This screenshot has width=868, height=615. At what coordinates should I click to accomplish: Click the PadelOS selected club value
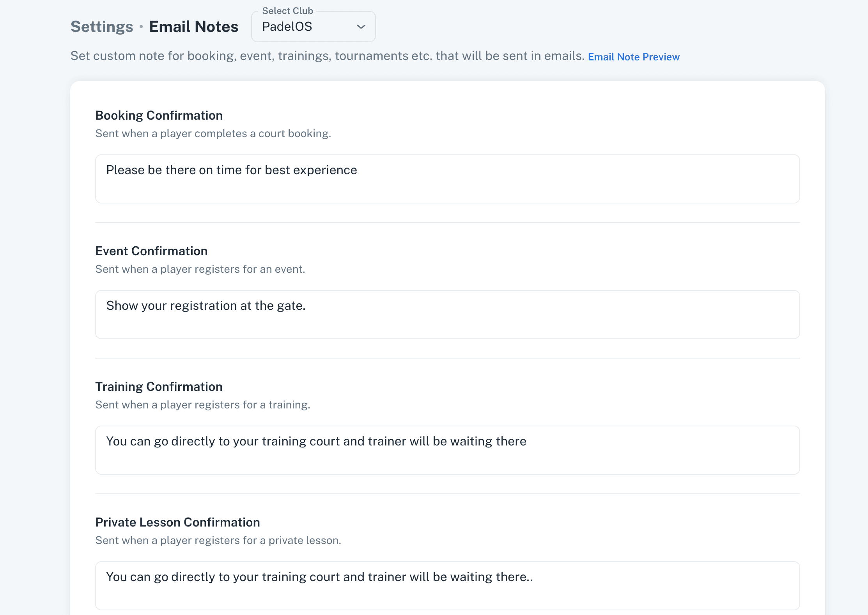[x=287, y=27]
